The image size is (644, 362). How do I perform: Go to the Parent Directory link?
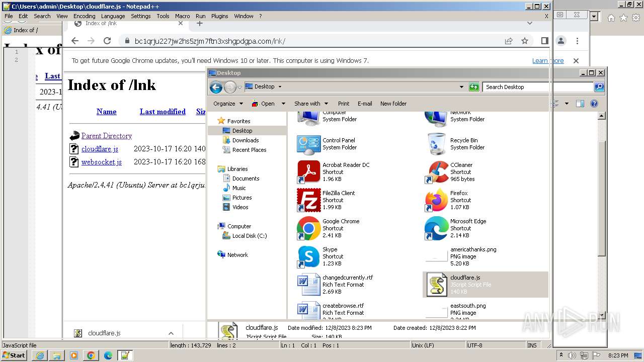tap(107, 136)
